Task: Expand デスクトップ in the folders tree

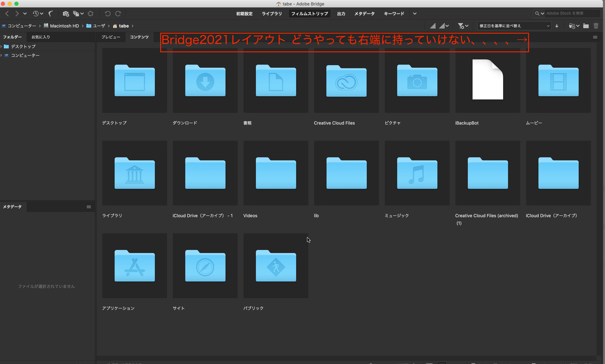Action: point(2,46)
